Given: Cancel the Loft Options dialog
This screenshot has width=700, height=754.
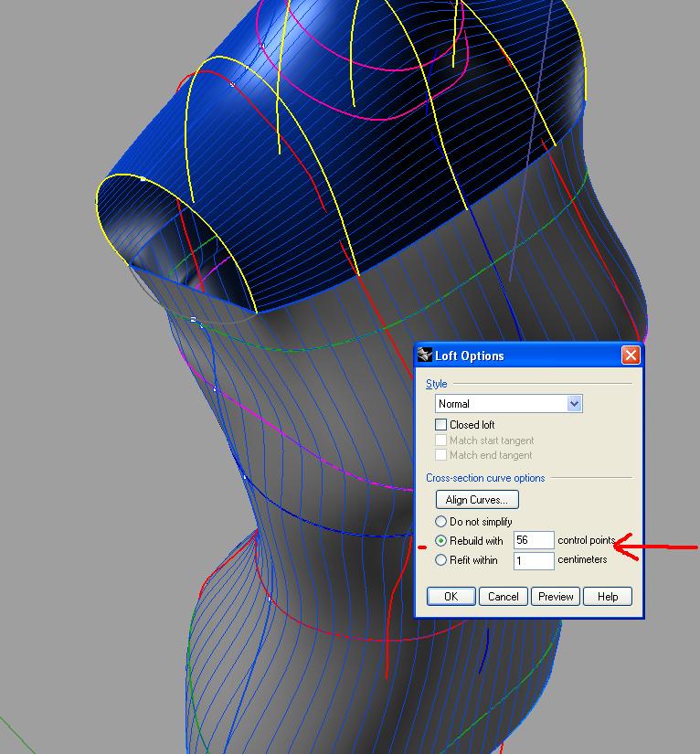Looking at the screenshot, I should [503, 596].
